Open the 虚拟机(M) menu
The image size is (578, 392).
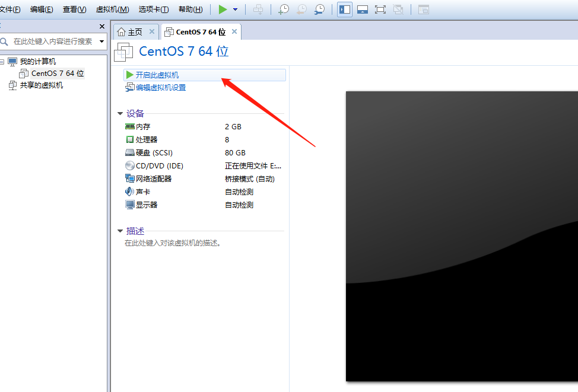pyautogui.click(x=112, y=9)
